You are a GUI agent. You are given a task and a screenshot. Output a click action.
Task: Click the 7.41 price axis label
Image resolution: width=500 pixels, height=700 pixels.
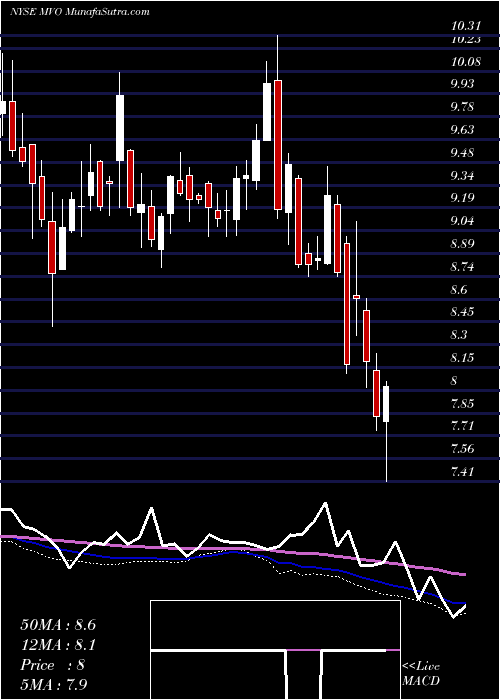point(462,472)
